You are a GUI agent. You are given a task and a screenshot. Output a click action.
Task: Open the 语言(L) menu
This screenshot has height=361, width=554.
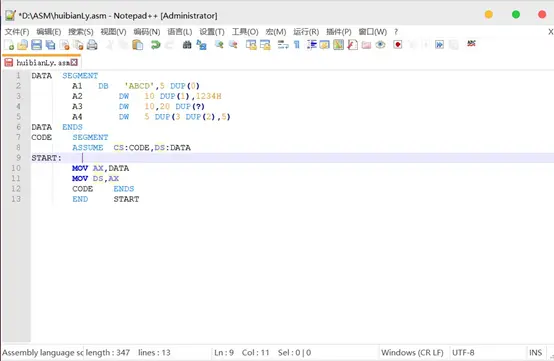click(x=179, y=32)
